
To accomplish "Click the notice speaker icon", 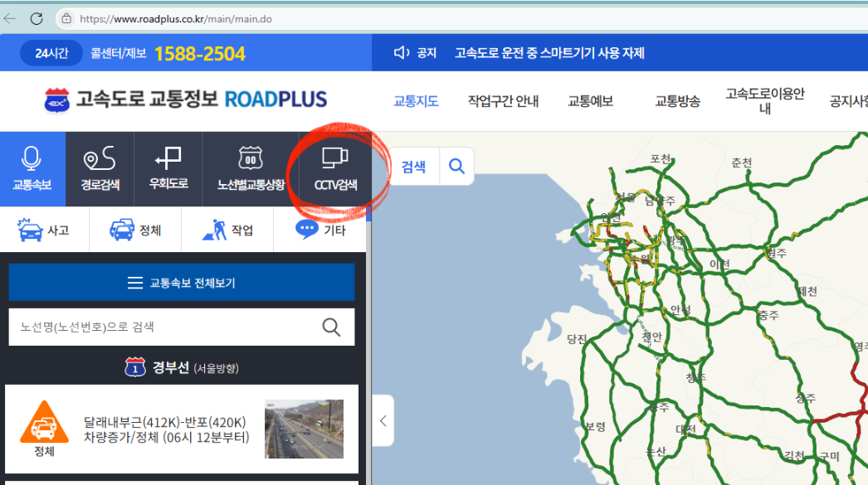I will (x=402, y=52).
